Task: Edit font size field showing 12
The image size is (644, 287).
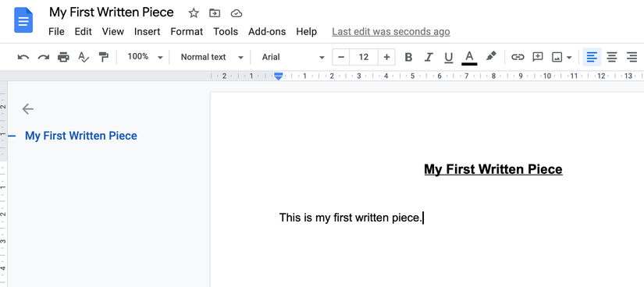Action: pyautogui.click(x=364, y=57)
